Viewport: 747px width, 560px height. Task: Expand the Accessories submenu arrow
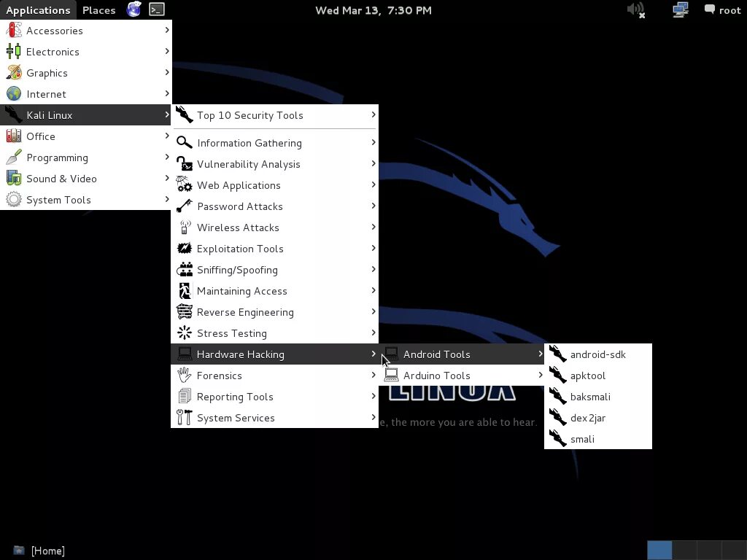point(167,30)
